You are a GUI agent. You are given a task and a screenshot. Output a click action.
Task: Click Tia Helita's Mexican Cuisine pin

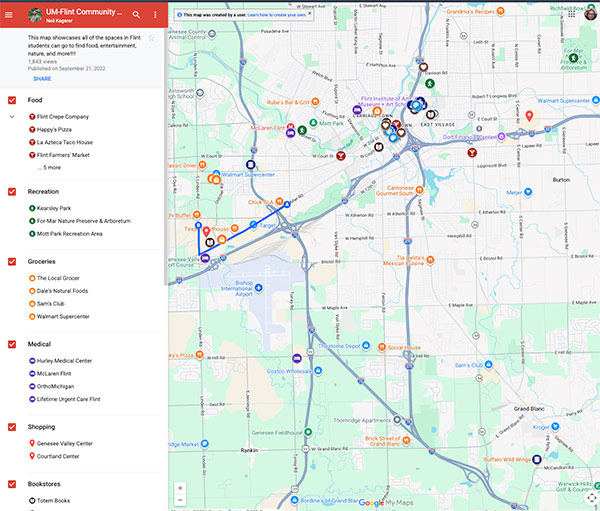pyautogui.click(x=430, y=260)
